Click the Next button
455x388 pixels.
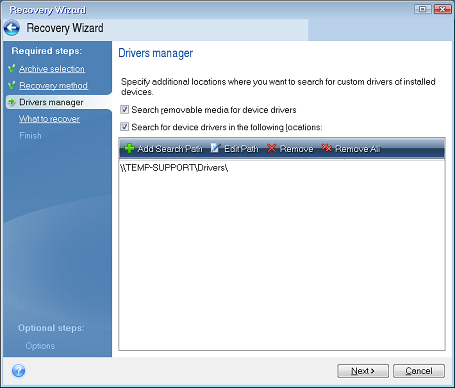pos(363,371)
